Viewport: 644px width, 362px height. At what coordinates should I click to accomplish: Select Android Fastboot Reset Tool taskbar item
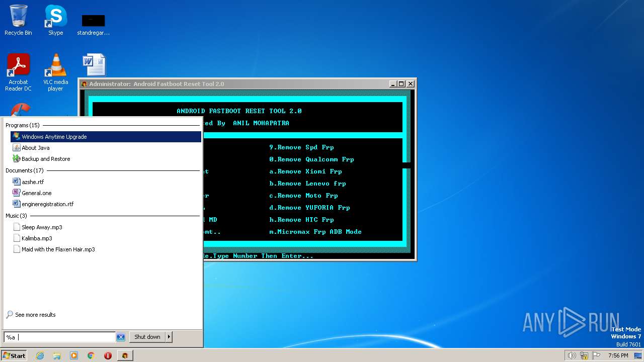[x=125, y=355]
